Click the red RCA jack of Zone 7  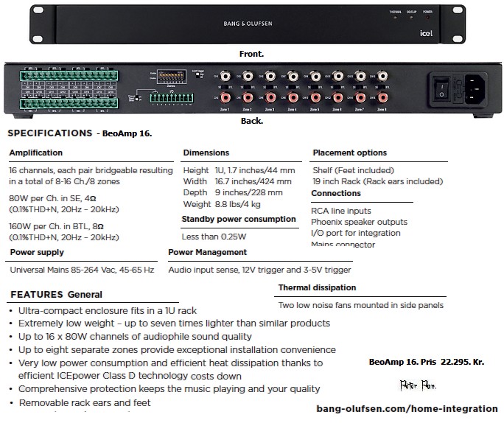360,97
